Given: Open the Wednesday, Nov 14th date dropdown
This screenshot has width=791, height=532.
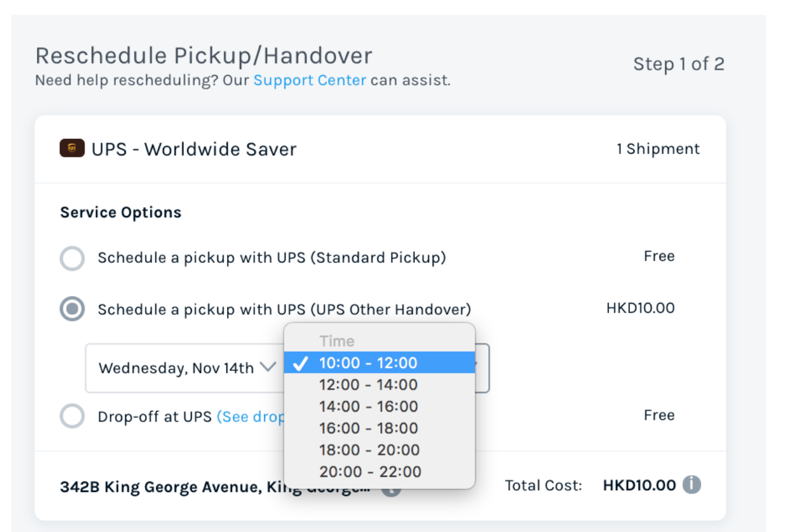Looking at the screenshot, I should click(x=186, y=368).
